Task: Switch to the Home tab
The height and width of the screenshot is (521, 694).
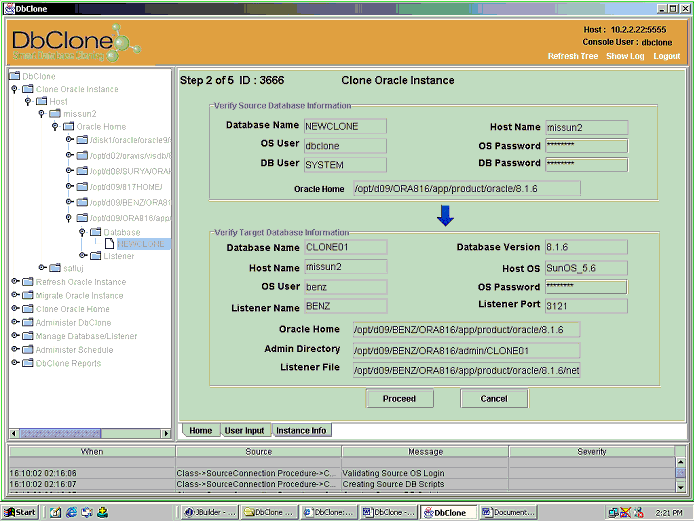Action: pyautogui.click(x=200, y=430)
